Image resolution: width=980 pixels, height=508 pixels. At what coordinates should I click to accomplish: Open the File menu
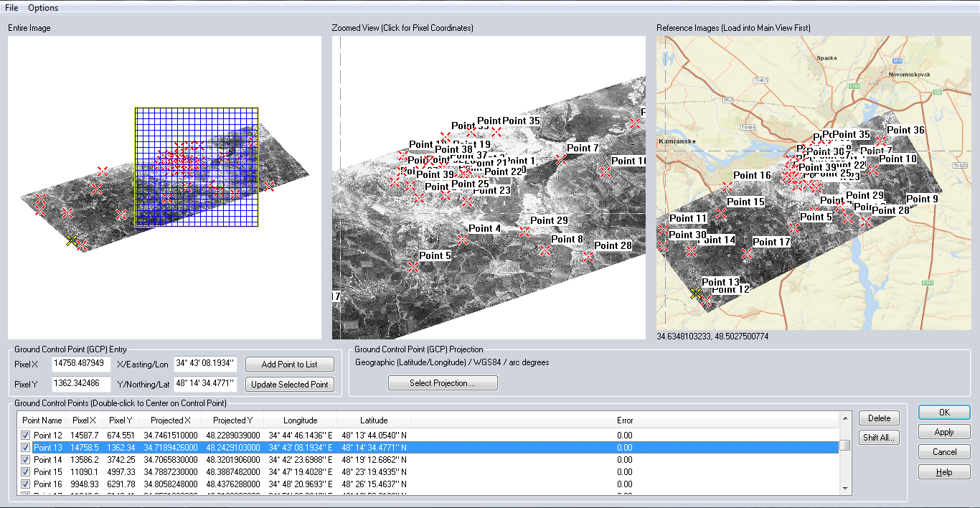[11, 8]
